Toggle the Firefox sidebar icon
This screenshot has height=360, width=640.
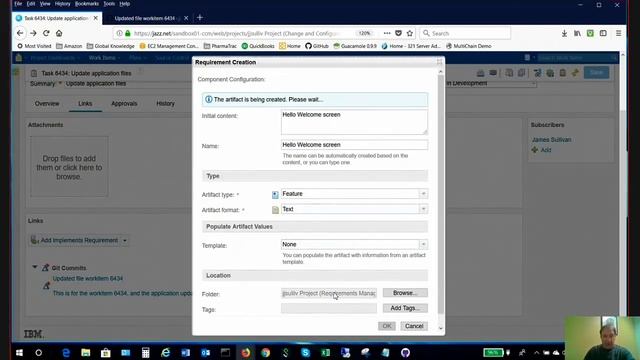[603, 33]
